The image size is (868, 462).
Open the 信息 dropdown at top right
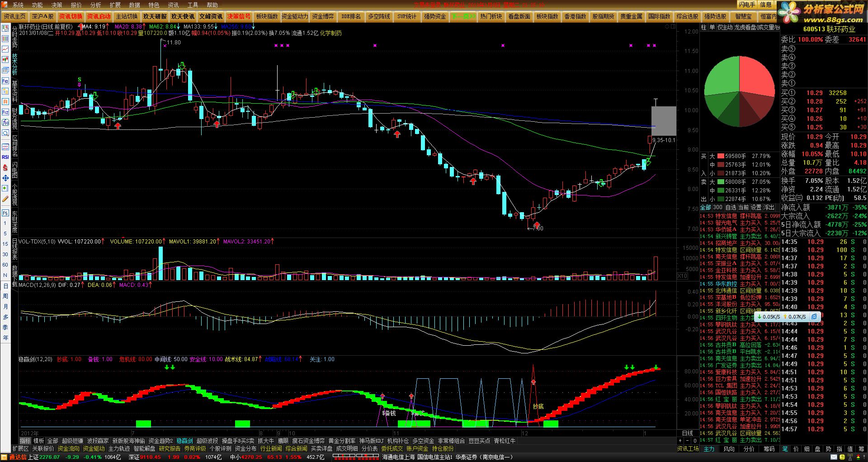coord(766,5)
